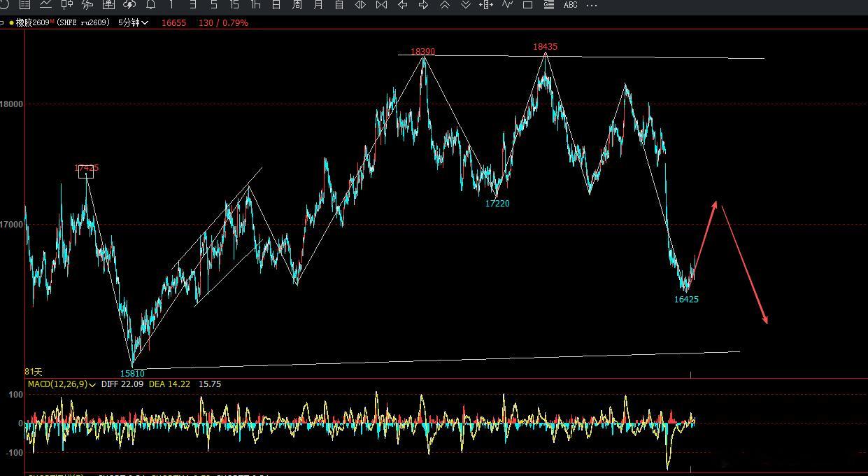Expand the 5分钟 period dropdown

[x=133, y=22]
